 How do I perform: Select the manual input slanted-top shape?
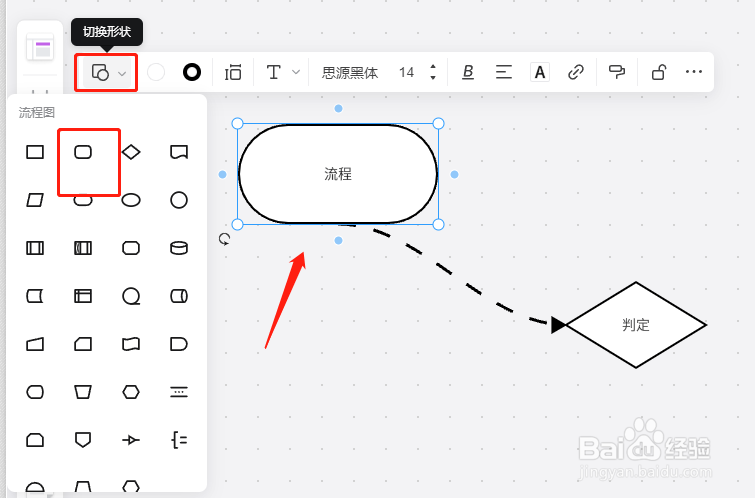click(x=35, y=344)
